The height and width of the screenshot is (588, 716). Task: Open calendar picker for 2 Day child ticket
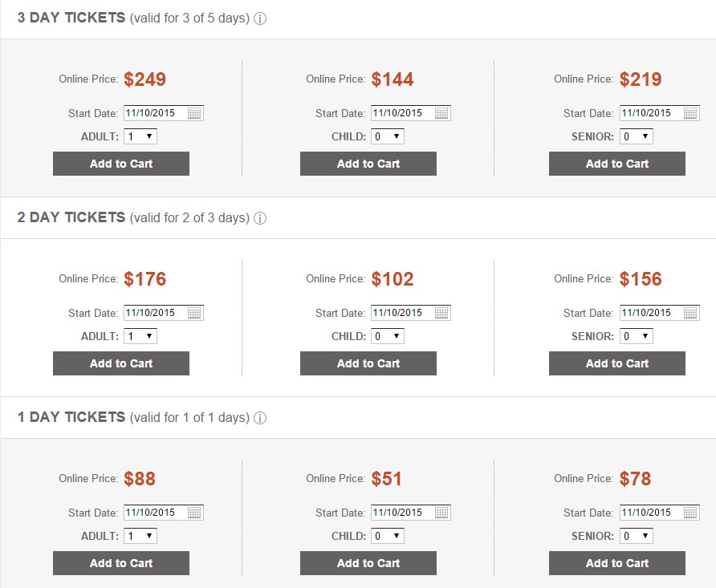click(x=441, y=313)
